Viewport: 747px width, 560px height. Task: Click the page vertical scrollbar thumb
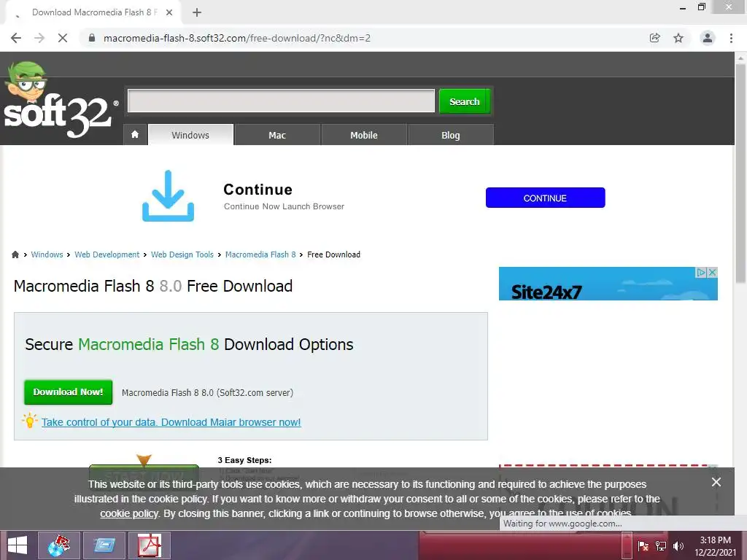tap(740, 174)
